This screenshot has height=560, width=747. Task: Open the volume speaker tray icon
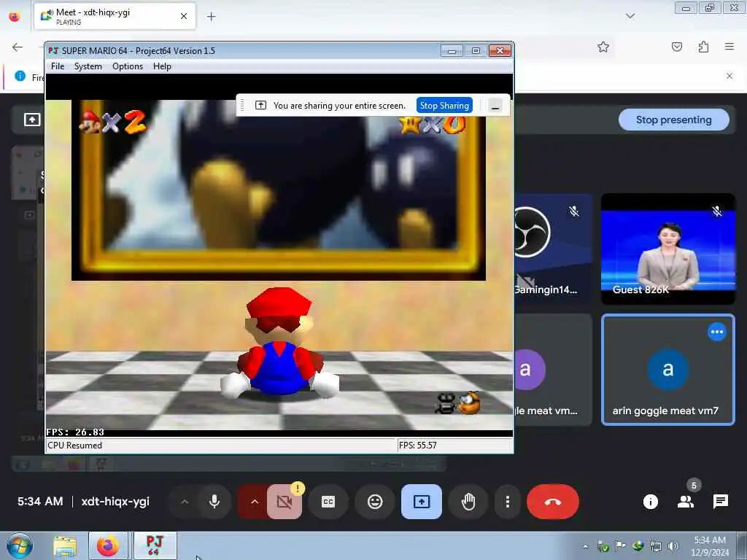pos(673,546)
